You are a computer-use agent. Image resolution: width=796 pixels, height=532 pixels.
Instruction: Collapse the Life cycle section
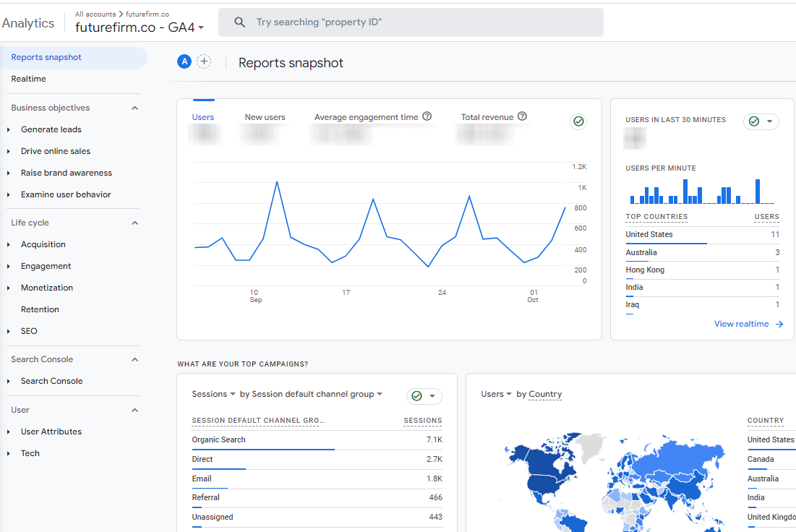tap(134, 223)
